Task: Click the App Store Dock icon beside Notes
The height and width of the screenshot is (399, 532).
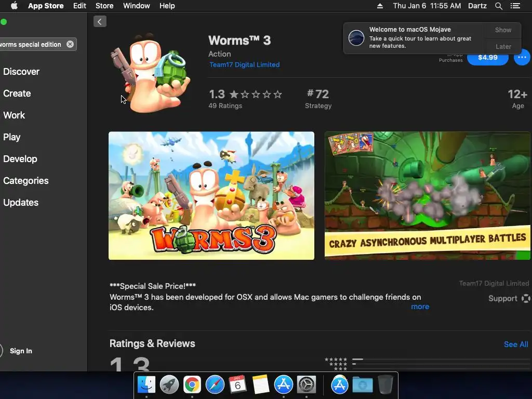Action: [283, 385]
